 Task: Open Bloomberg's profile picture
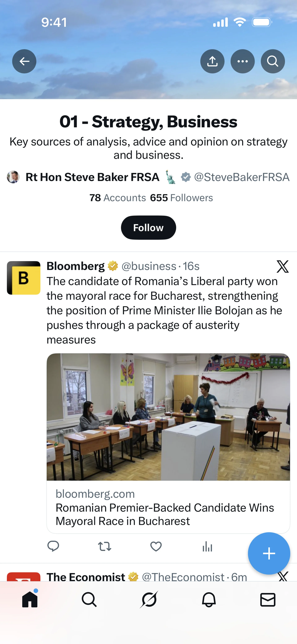[x=24, y=278]
